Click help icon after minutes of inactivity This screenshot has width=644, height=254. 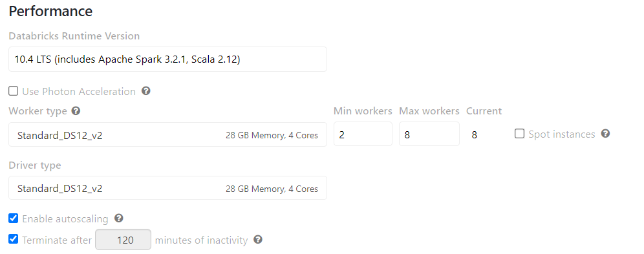[258, 239]
